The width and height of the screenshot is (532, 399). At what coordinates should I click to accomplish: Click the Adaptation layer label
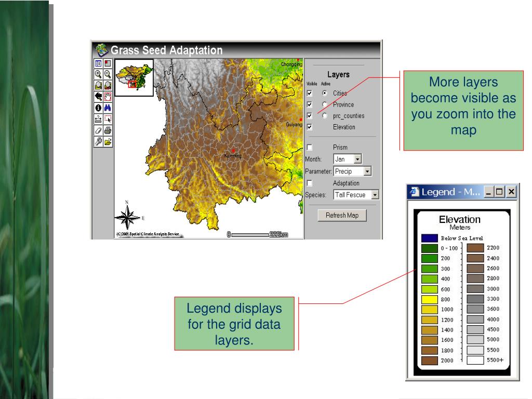[x=346, y=183]
